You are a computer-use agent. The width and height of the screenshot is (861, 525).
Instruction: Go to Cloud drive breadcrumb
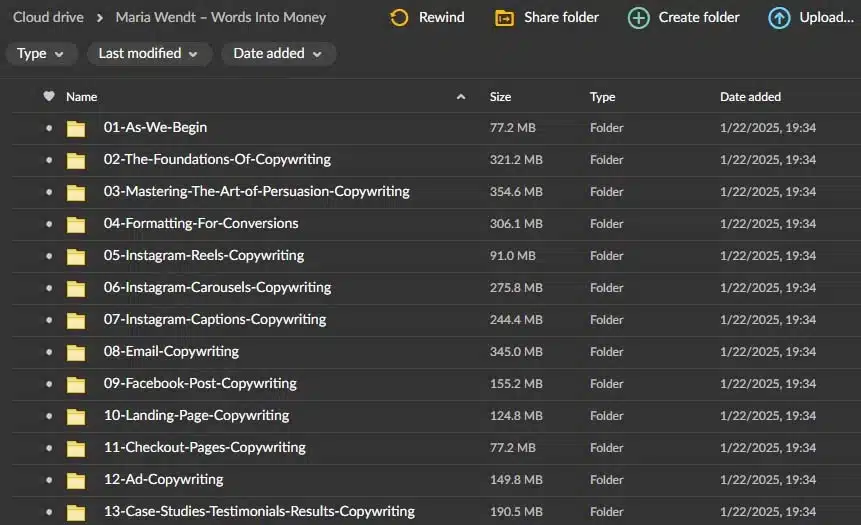[48, 18]
